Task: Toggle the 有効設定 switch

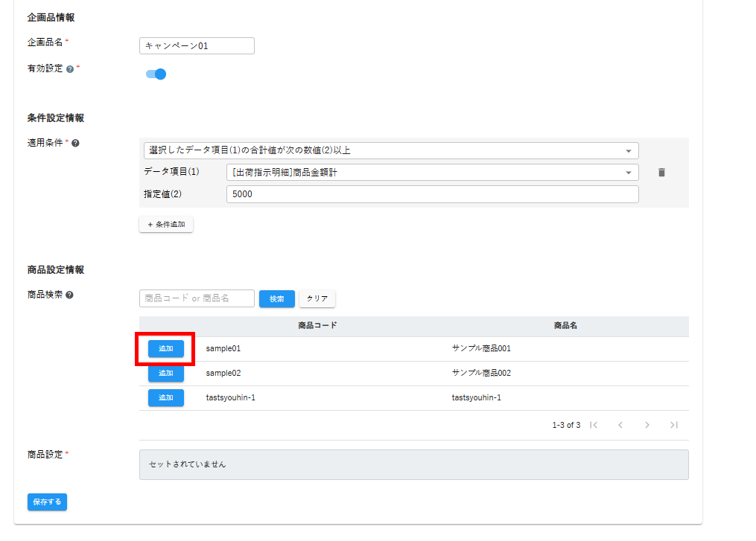Action: 156,74
